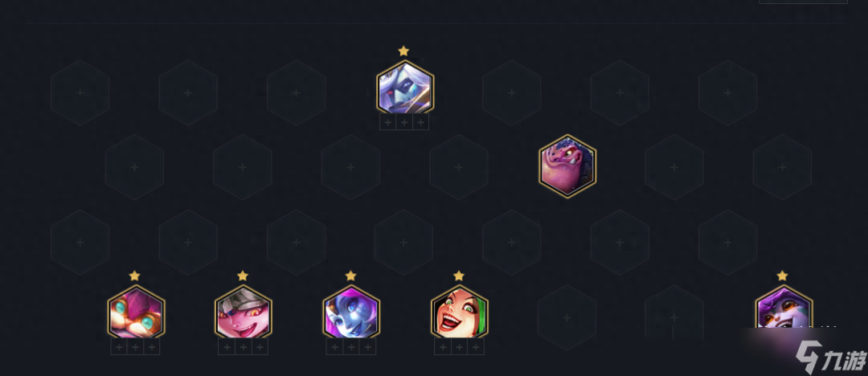
Task: Toggle the star above the white-haired champion
Action: coord(403,51)
